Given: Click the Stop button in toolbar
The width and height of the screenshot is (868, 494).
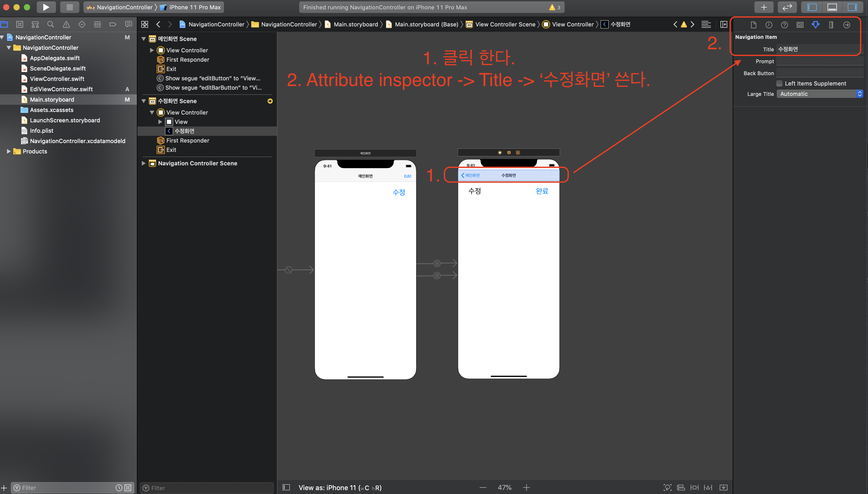Looking at the screenshot, I should click(69, 7).
